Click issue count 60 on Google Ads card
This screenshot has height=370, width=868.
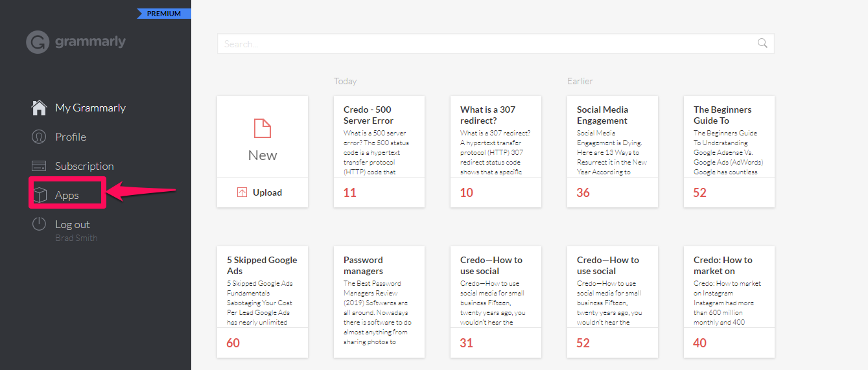point(233,343)
